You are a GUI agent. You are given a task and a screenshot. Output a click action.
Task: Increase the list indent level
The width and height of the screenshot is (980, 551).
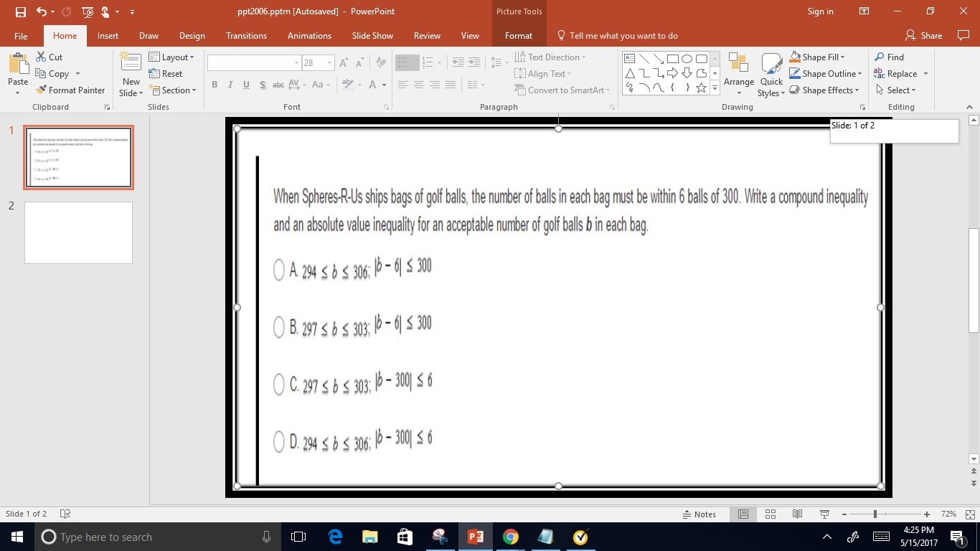point(474,63)
